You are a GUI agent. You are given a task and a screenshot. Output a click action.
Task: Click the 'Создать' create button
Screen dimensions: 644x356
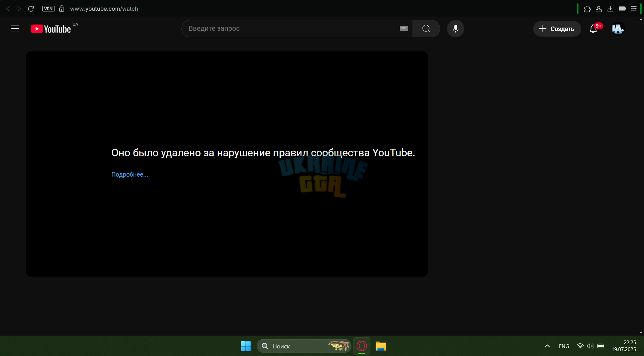(x=557, y=29)
